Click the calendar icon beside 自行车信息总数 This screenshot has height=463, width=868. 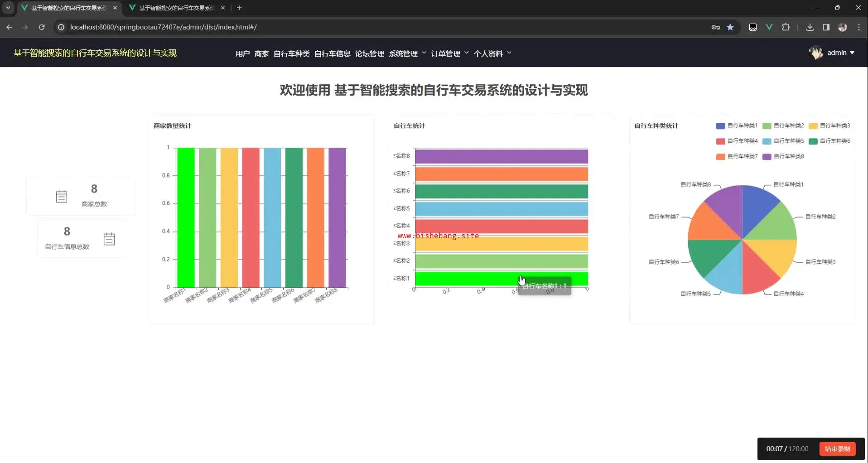[x=109, y=239]
